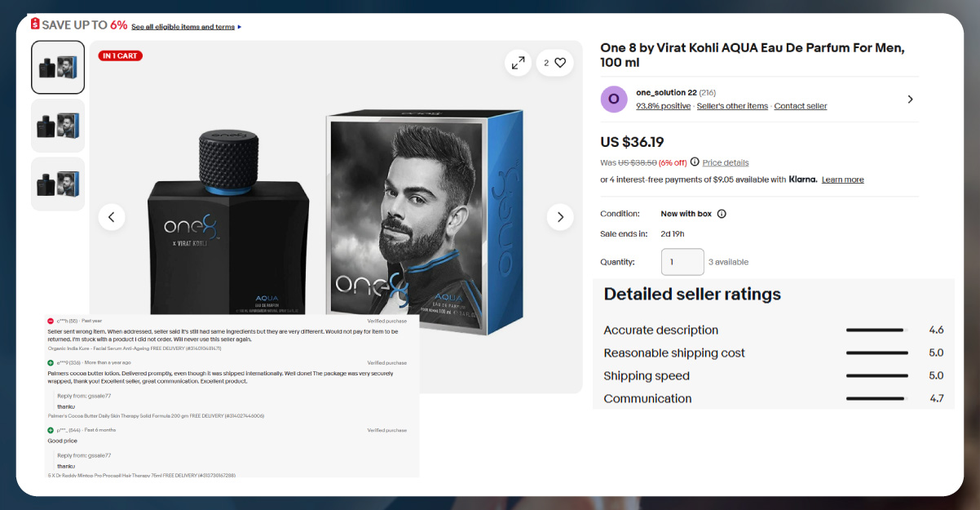Open full-screen view with expand arrows icon

[x=518, y=62]
